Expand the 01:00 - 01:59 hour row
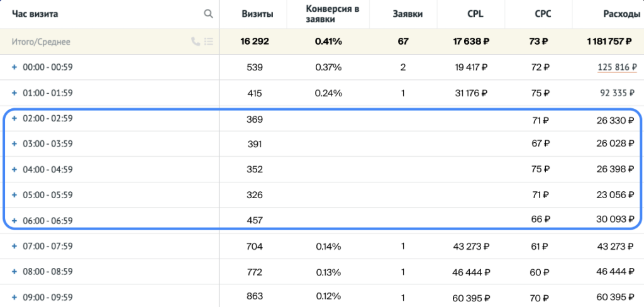The image size is (644, 307). 14,93
